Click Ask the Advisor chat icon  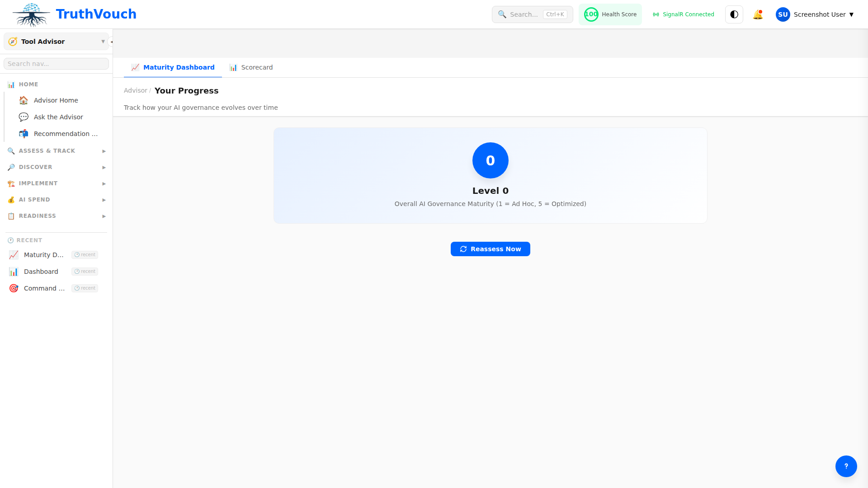(24, 117)
